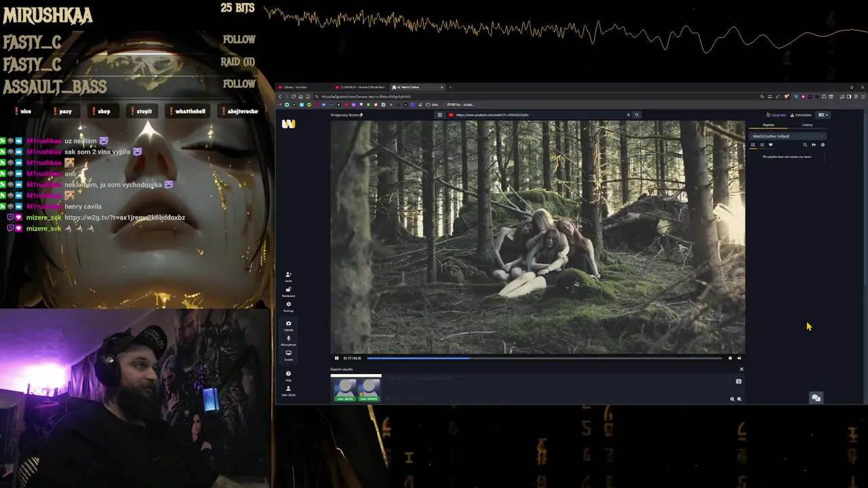868x488 pixels.
Task: Clear the video URL field
Action: tap(628, 115)
